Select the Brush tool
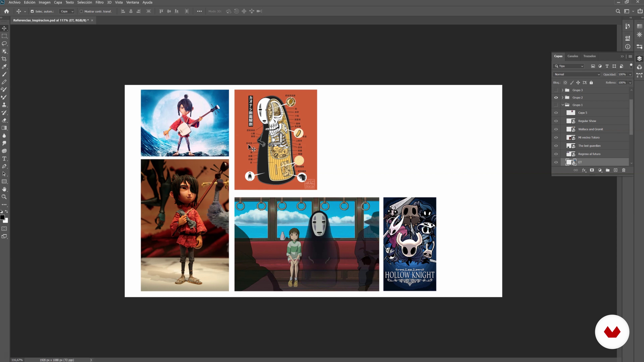 coord(4,74)
